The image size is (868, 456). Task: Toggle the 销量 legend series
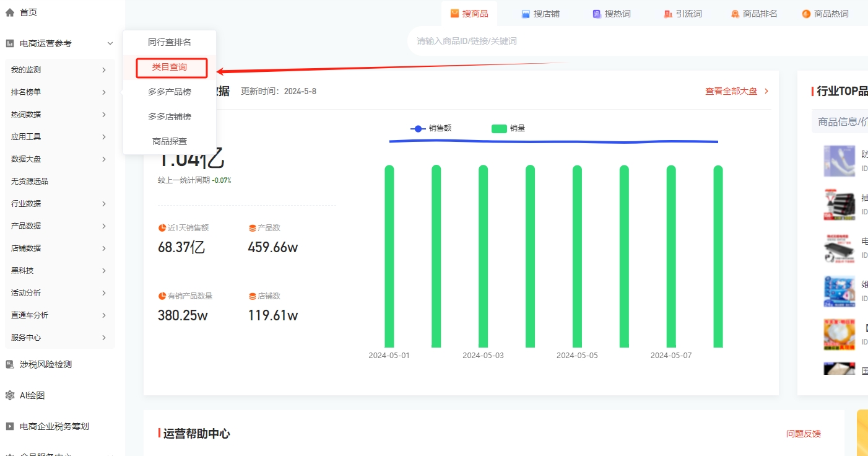508,128
